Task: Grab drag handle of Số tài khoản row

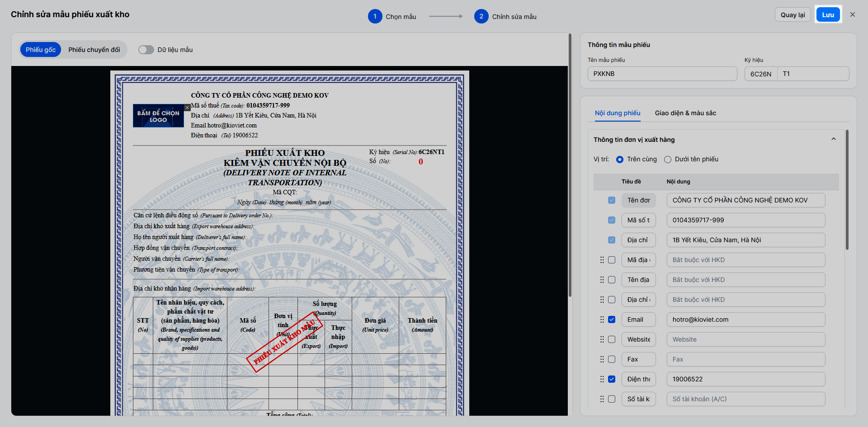Action: coord(602,399)
